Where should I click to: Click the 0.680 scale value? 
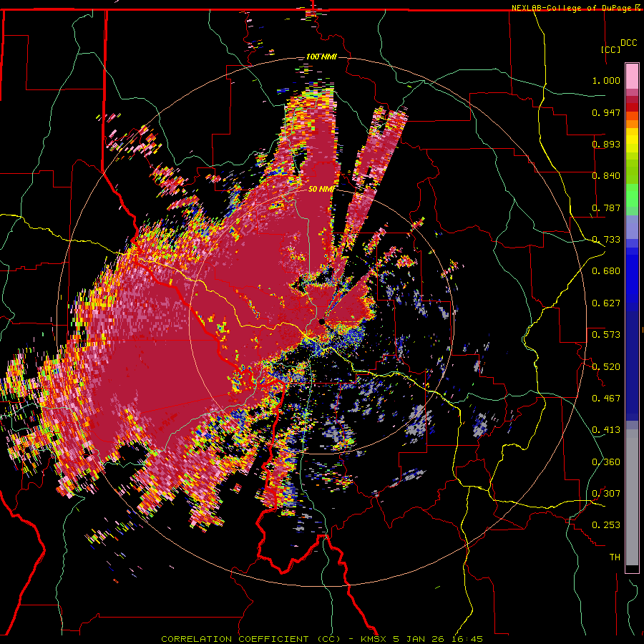pyautogui.click(x=606, y=271)
